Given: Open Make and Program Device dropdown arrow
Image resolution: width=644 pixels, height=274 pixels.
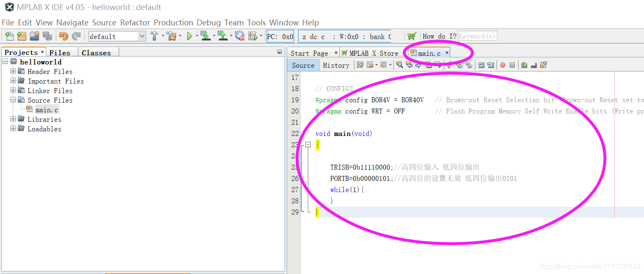Looking at the screenshot, I should (214, 36).
